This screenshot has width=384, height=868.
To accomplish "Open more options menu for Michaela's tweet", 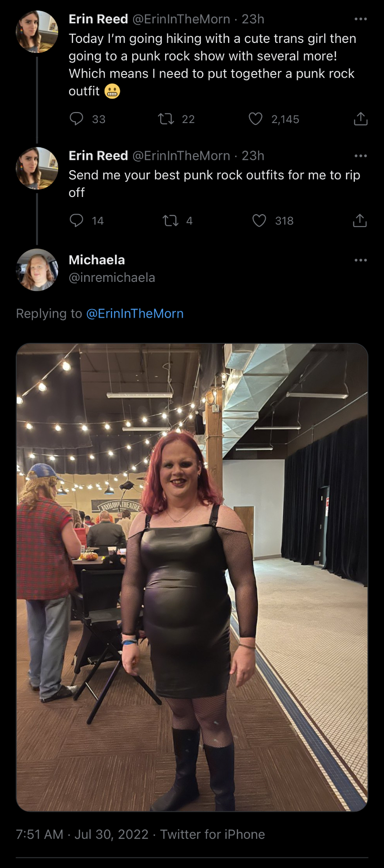I will (361, 260).
